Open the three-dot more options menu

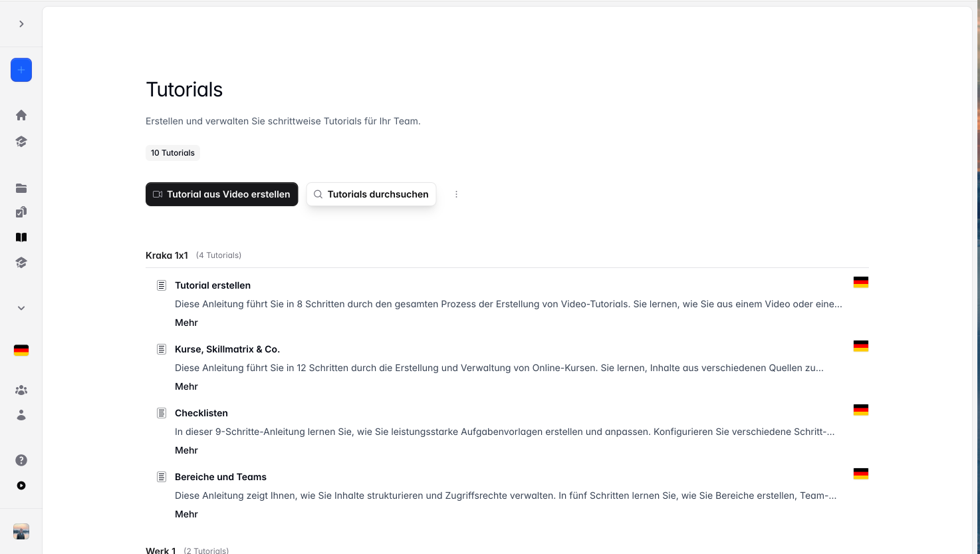[x=456, y=194]
